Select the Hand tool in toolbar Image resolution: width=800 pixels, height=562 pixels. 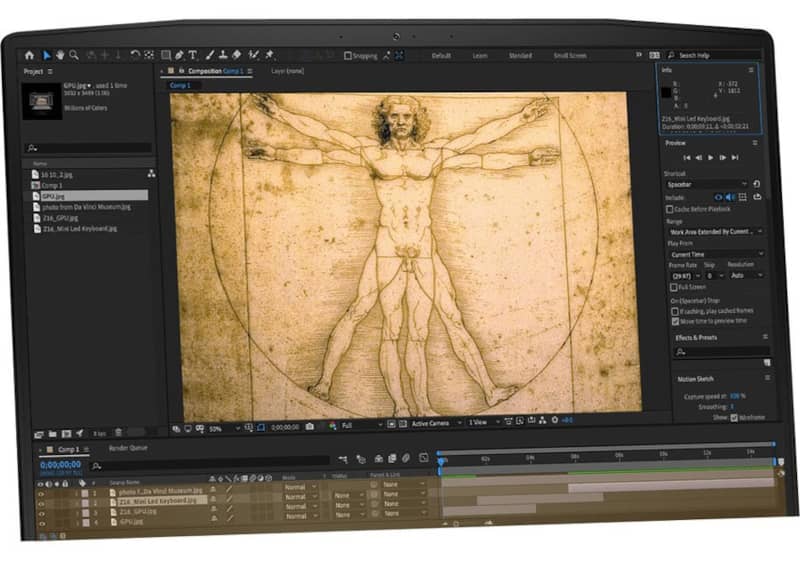tap(60, 55)
